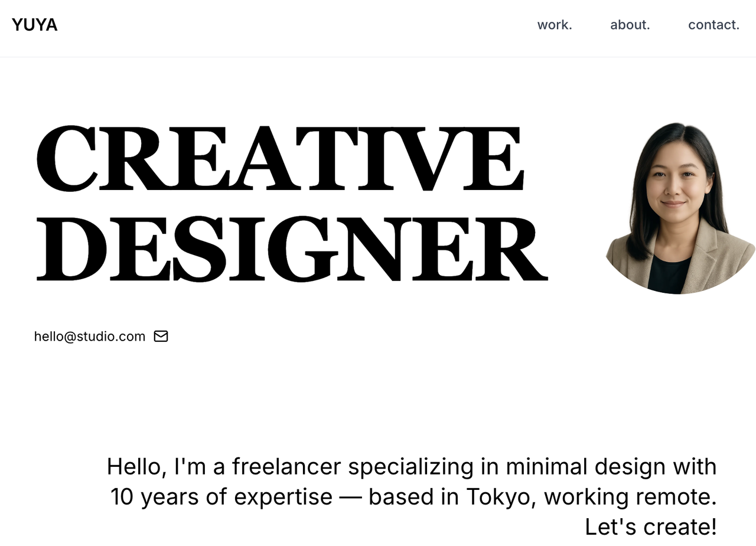The width and height of the screenshot is (756, 546).
Task: Click the round profile portrait photo
Action: pyautogui.click(x=679, y=201)
